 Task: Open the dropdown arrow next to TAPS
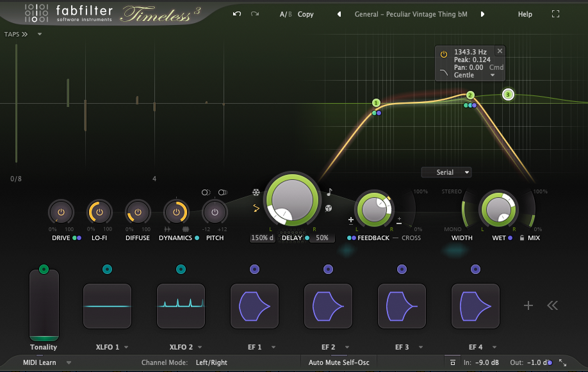click(x=39, y=34)
